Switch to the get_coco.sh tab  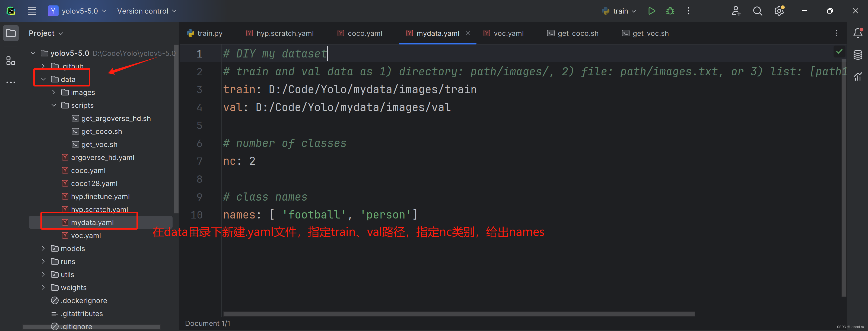573,33
